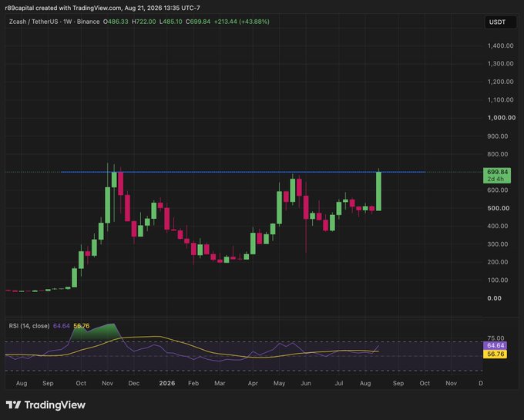The width and height of the screenshot is (524, 420).
Task: Click the yellow 56.76 value in RSI legend
Action: [81, 326]
